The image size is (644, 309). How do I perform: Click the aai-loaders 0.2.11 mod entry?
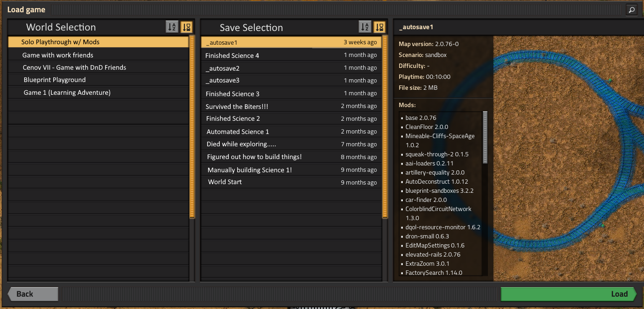(x=429, y=163)
